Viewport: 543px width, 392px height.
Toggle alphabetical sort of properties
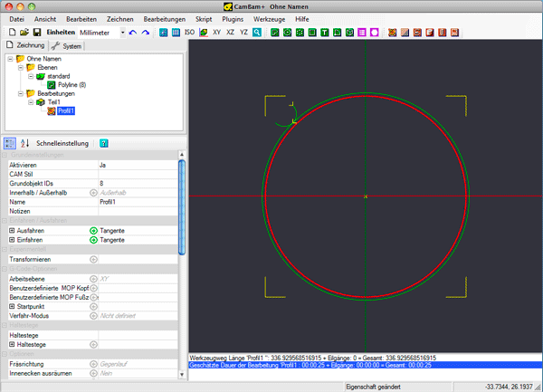coord(24,143)
